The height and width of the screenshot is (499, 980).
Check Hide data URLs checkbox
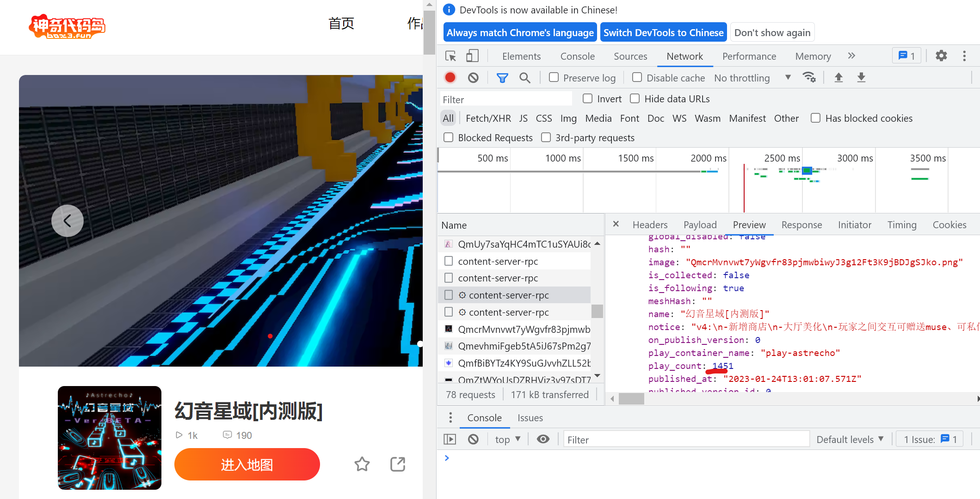(635, 99)
